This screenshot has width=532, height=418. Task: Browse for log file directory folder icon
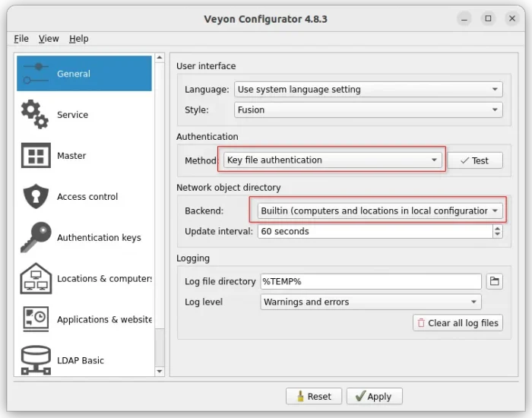click(494, 281)
